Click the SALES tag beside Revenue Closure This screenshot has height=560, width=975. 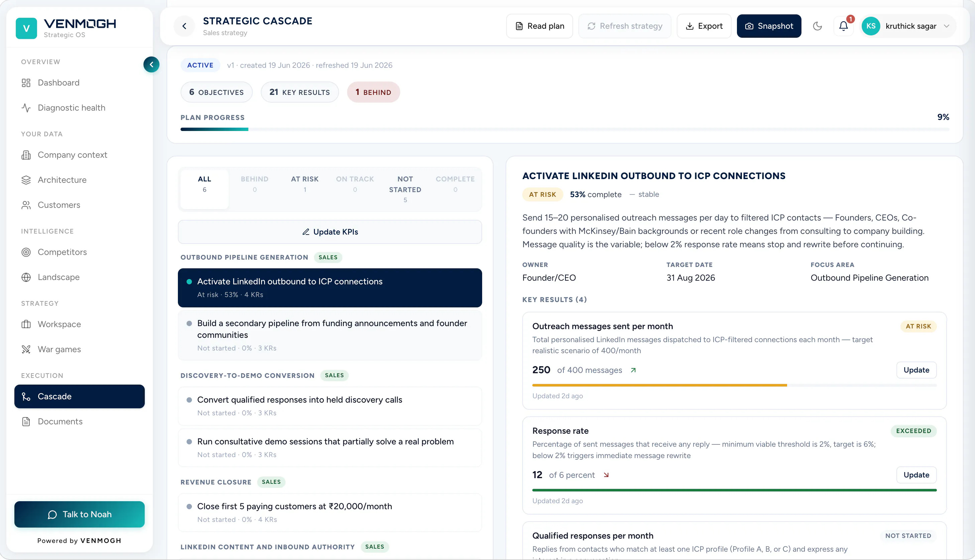(271, 482)
